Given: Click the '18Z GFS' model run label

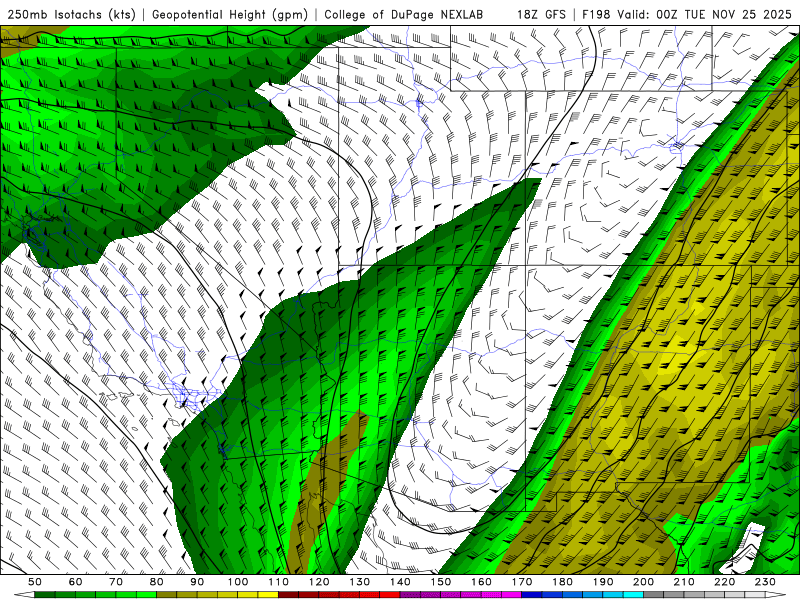Looking at the screenshot, I should tap(542, 14).
